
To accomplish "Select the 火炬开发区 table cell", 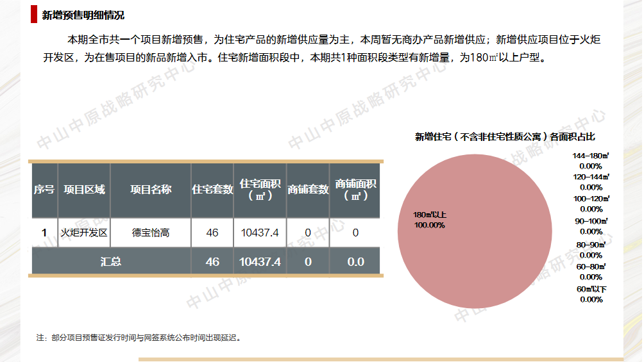I will tap(84, 233).
